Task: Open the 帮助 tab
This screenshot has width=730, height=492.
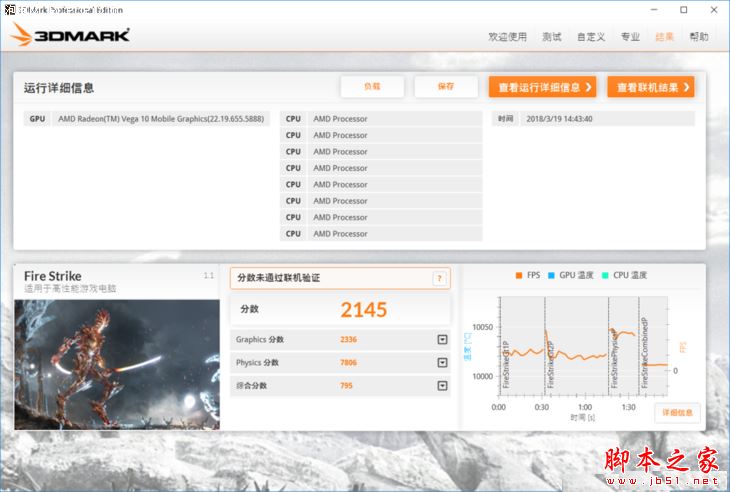Action: 699,37
